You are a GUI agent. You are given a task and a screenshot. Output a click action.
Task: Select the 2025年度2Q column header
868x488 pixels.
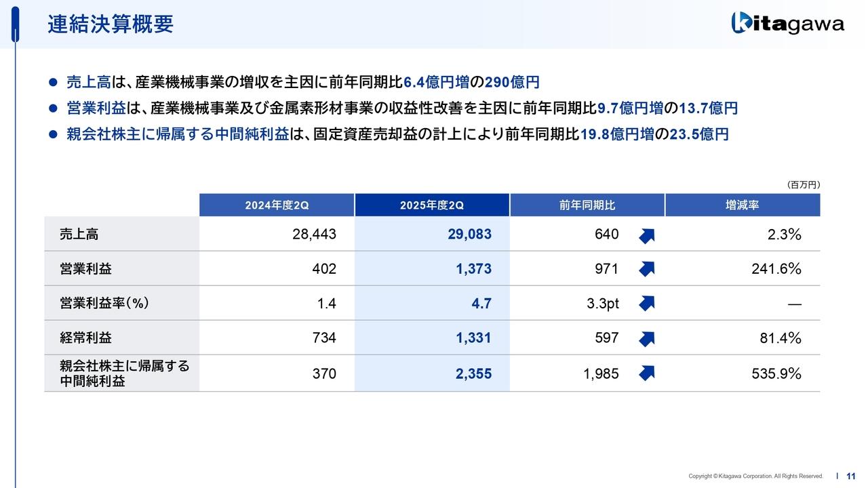tap(431, 205)
